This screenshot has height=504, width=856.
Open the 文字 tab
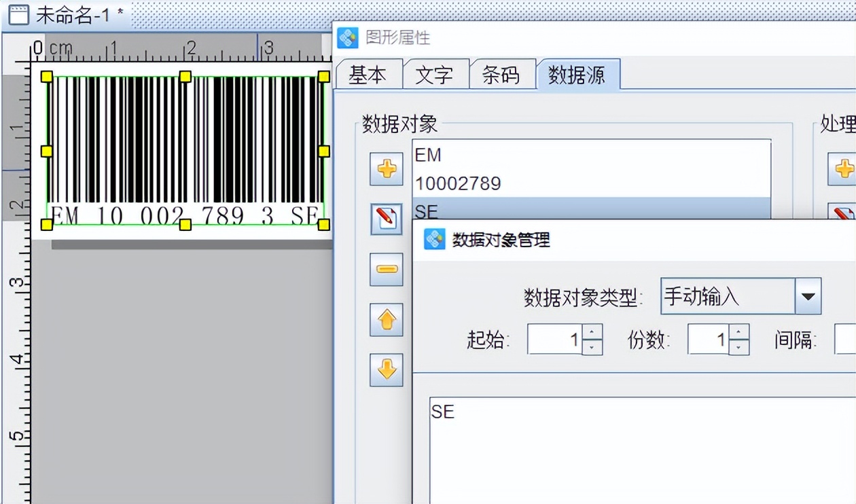tap(435, 75)
